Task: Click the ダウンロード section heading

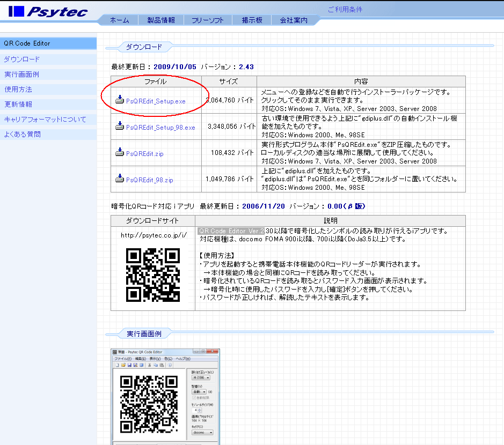Action: coord(144,47)
